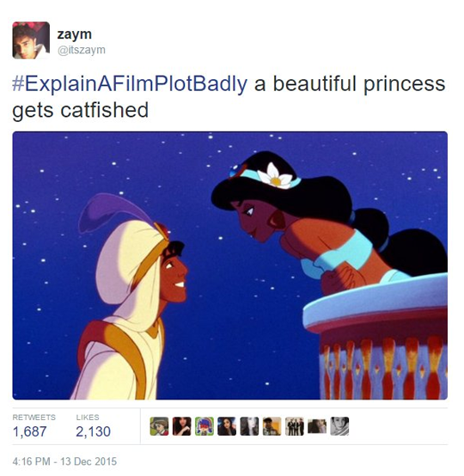The image size is (464, 476).
Task: Open second liker avatar, dark-haired woman on red
Action: [x=181, y=426]
